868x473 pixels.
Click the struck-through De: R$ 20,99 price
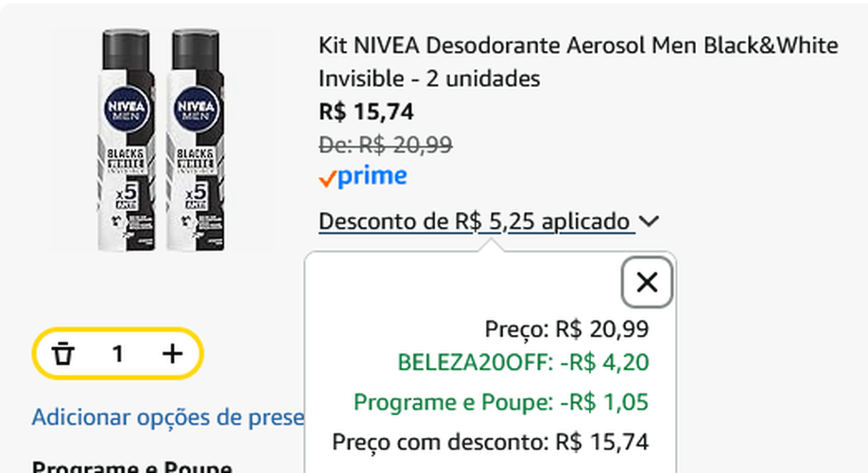click(x=385, y=145)
